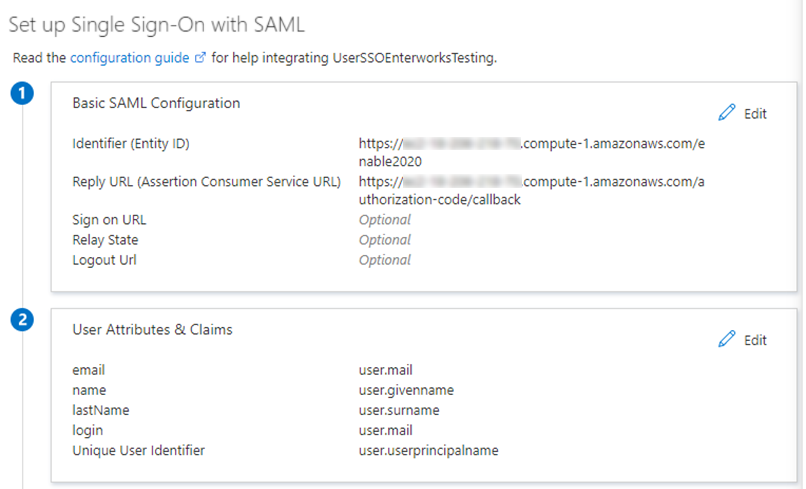Click external link icon beside configuration guide
The height and width of the screenshot is (489, 806).
pyautogui.click(x=200, y=58)
